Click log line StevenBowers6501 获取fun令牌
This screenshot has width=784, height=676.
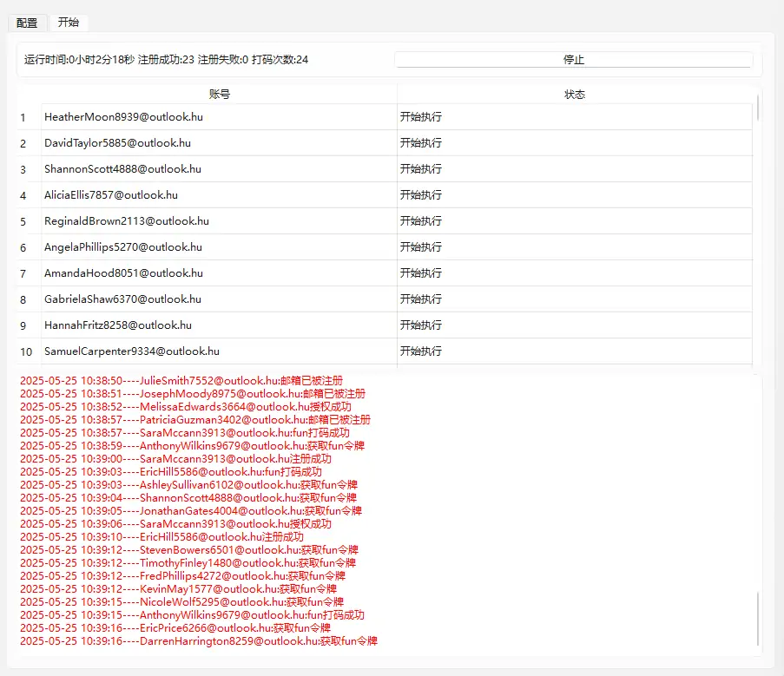click(x=189, y=549)
